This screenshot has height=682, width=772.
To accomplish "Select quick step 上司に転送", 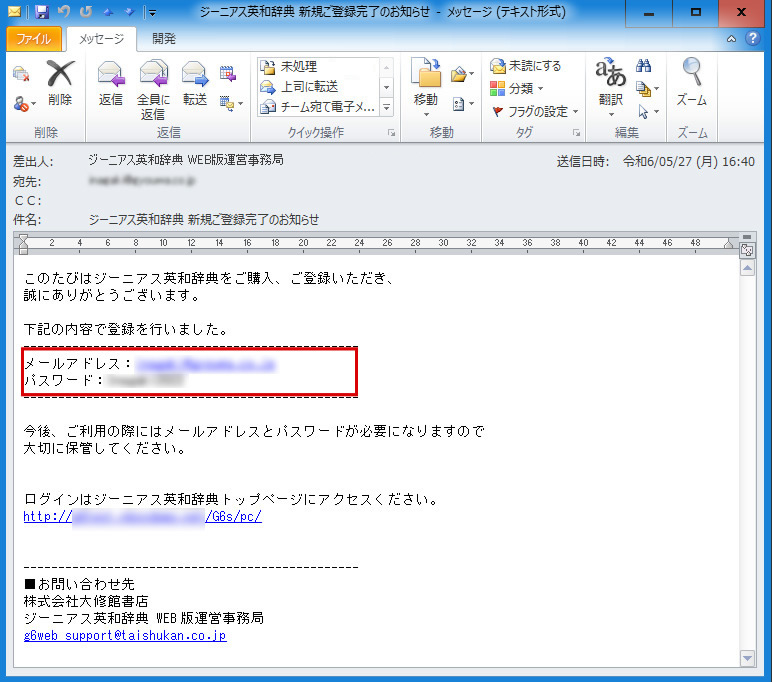I will (308, 87).
